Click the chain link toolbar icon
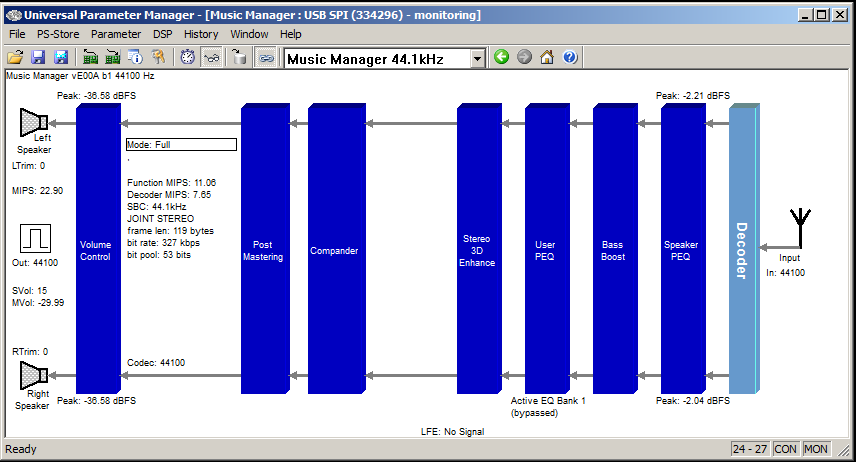The height and width of the screenshot is (462, 856). point(266,58)
